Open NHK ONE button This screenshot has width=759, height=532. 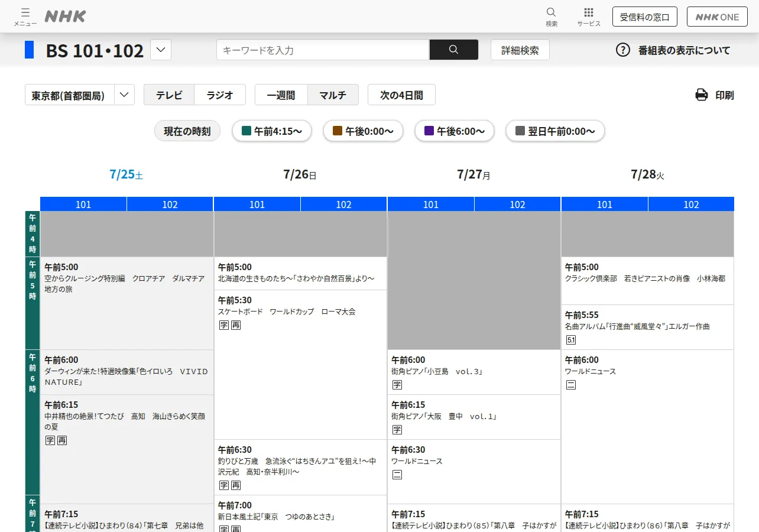(x=717, y=17)
